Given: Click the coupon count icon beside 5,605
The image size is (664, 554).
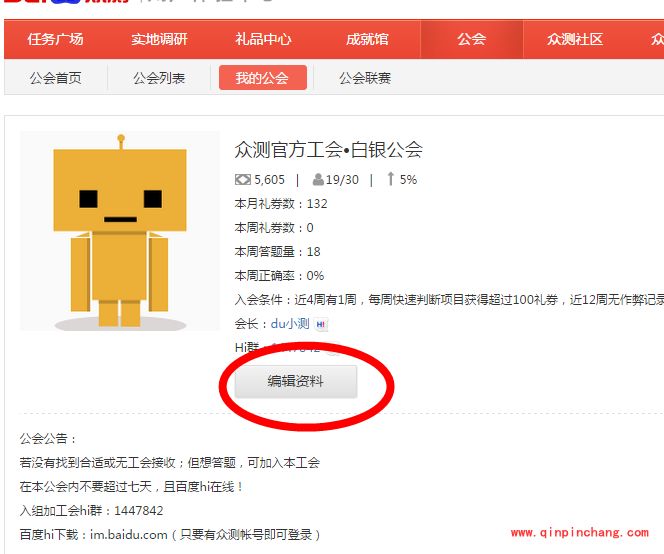Looking at the screenshot, I should (x=242, y=180).
